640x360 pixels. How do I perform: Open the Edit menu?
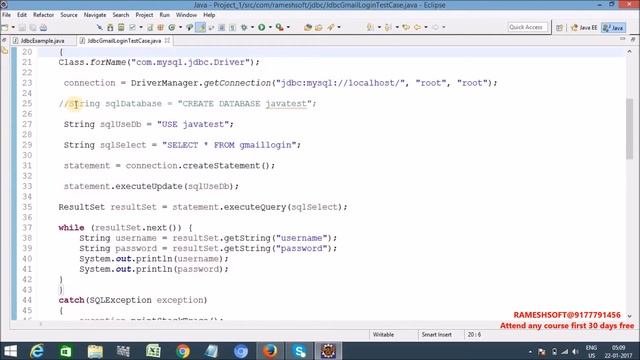[22, 15]
